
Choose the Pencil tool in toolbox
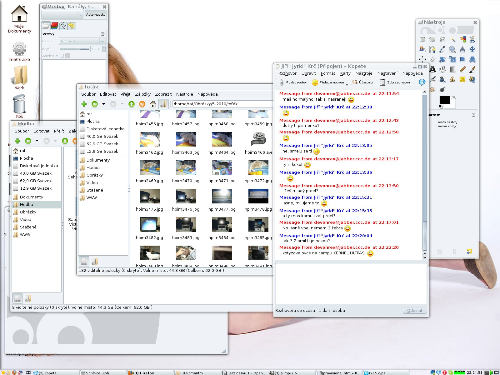pyautogui.click(x=463, y=69)
